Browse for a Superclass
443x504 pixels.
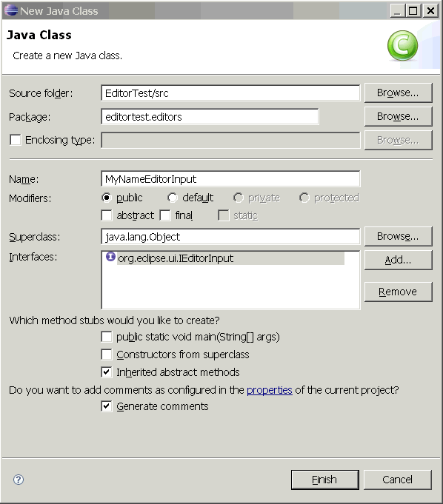[x=398, y=236]
